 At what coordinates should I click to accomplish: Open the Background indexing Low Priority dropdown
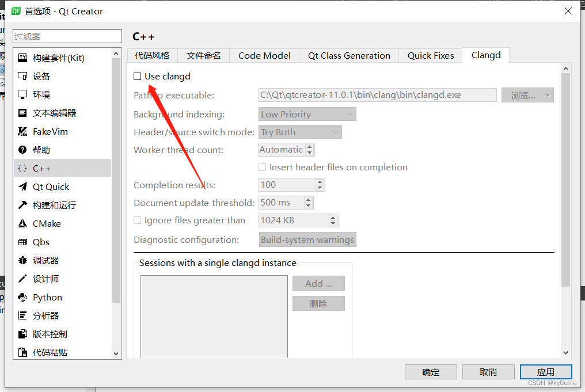tap(307, 114)
